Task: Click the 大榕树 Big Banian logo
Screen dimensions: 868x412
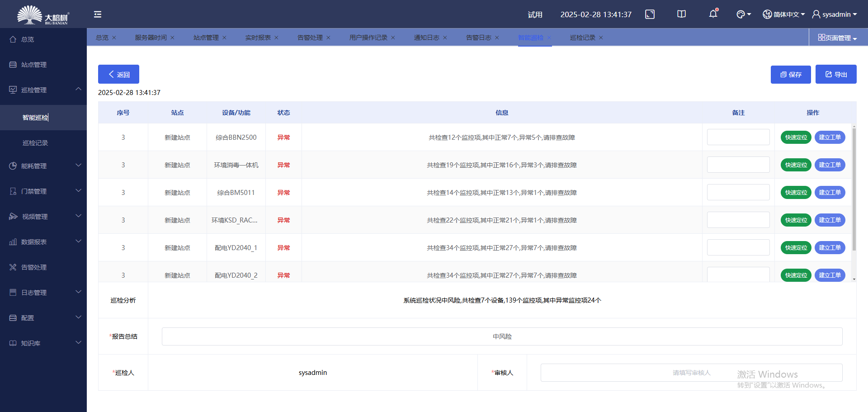Action: click(x=43, y=15)
